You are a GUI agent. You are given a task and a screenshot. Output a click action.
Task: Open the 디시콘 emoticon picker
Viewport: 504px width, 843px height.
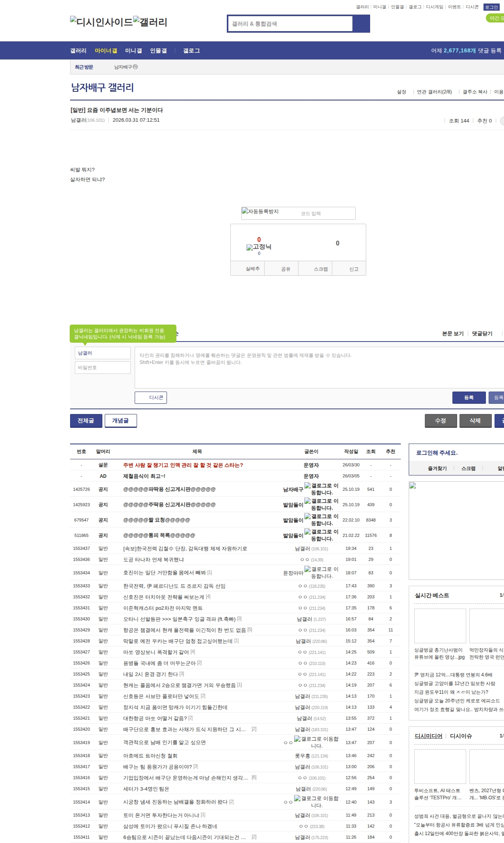[151, 397]
